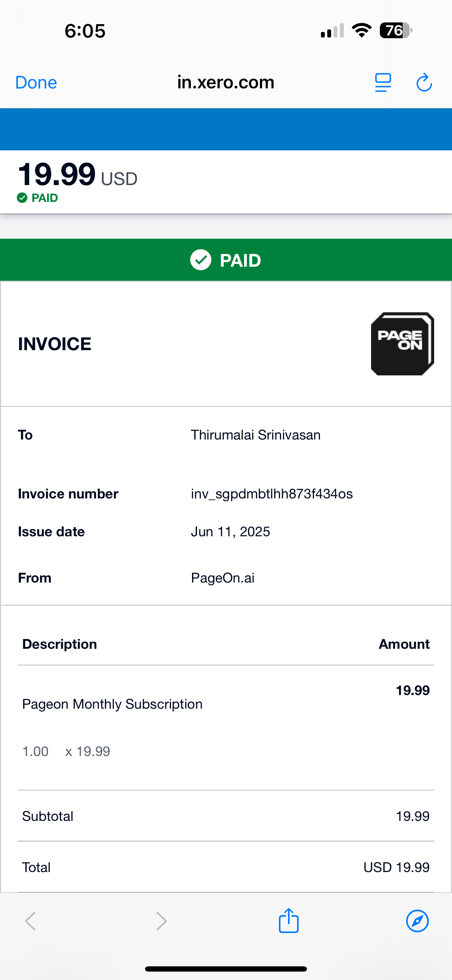Go forward with right chevron
This screenshot has width=452, height=980.
tap(162, 921)
